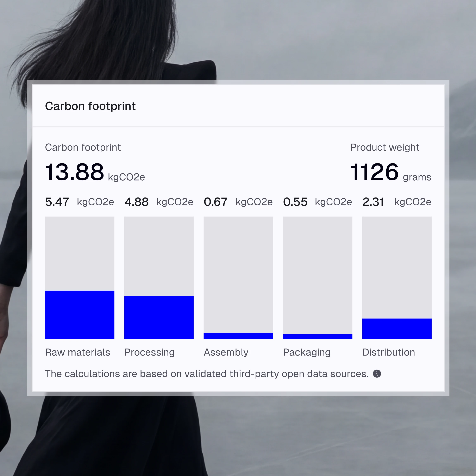Click the Raw materials blue bar
Screen dimensions: 476x476
point(80,314)
